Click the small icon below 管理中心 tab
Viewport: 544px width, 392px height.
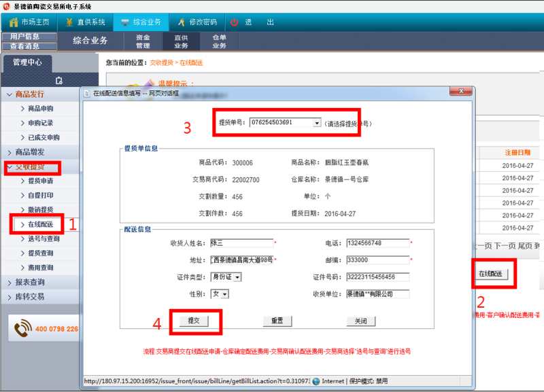[x=59, y=80]
